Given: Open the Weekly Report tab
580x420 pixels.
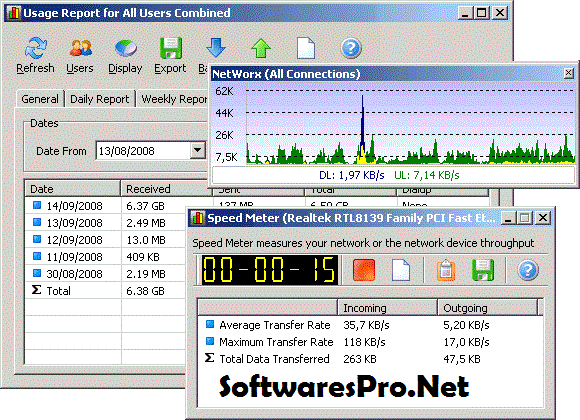Looking at the screenshot, I should point(173,99).
